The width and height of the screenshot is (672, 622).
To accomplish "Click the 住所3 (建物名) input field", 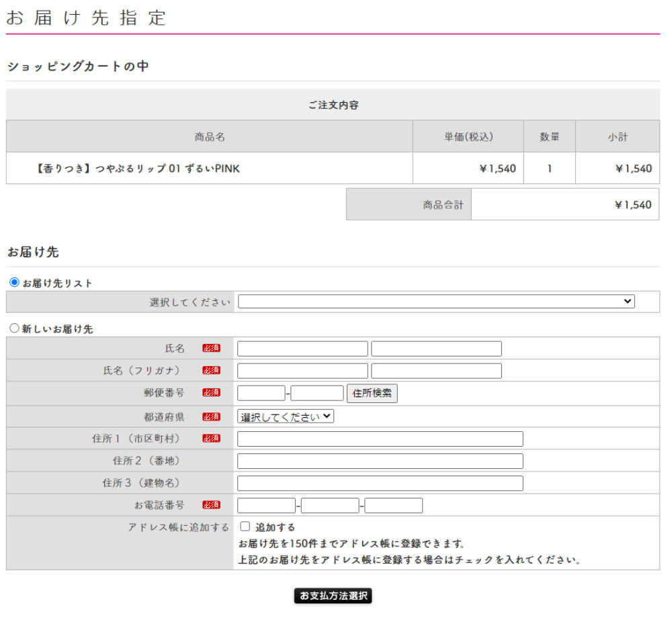I will tap(380, 483).
